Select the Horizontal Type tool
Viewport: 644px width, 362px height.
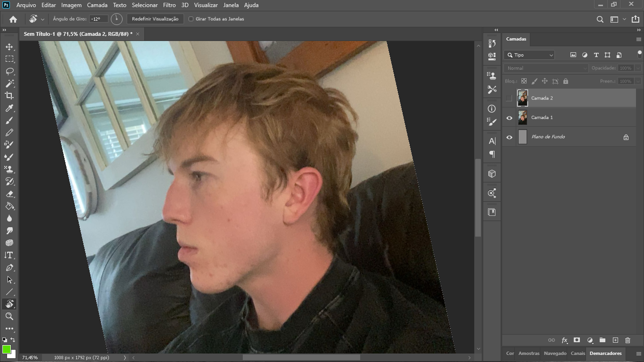click(x=9, y=255)
